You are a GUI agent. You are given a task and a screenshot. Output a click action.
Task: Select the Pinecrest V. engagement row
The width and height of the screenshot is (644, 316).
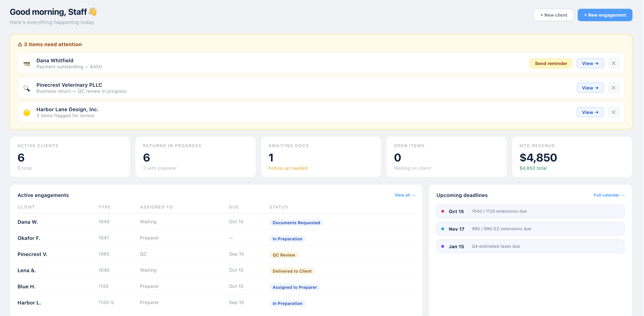(216, 254)
